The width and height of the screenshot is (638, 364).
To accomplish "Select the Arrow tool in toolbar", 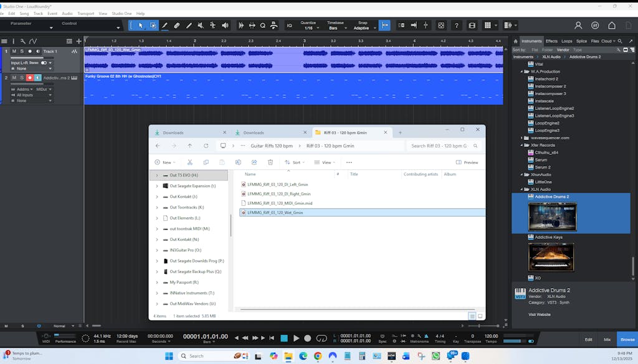I will click(141, 26).
